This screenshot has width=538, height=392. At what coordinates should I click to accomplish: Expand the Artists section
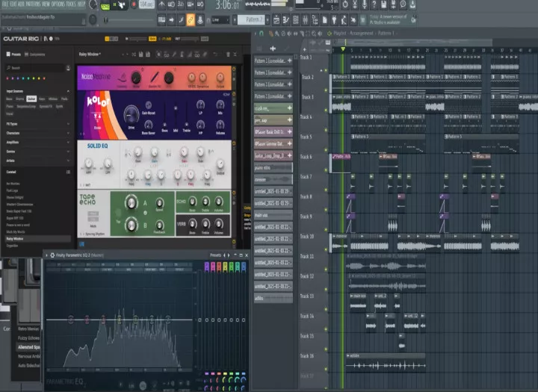tap(68, 161)
